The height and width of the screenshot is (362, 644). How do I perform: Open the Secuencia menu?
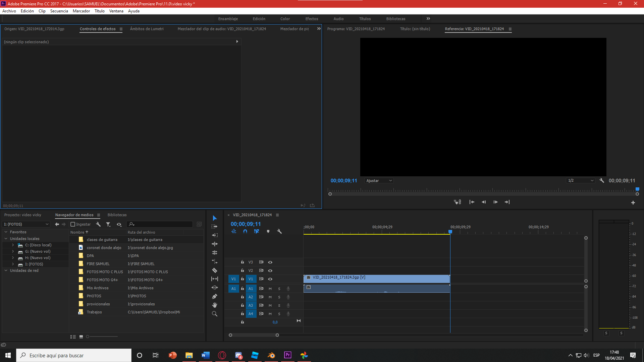59,11
